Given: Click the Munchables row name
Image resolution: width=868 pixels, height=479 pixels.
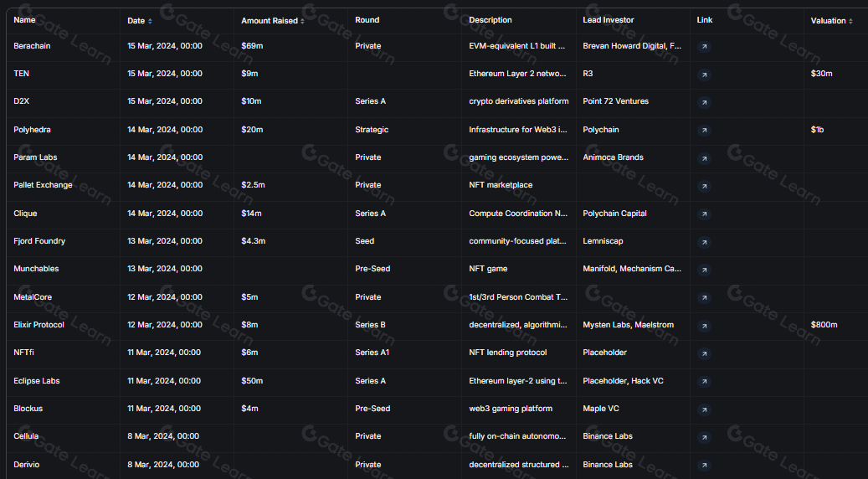Looking at the screenshot, I should (x=36, y=269).
